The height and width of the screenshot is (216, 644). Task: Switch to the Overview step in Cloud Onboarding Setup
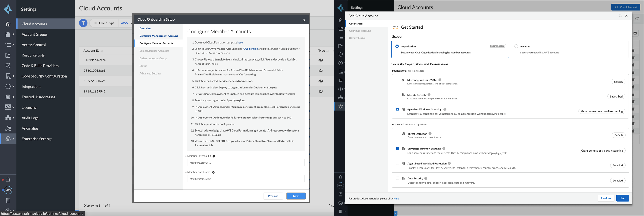(x=145, y=28)
